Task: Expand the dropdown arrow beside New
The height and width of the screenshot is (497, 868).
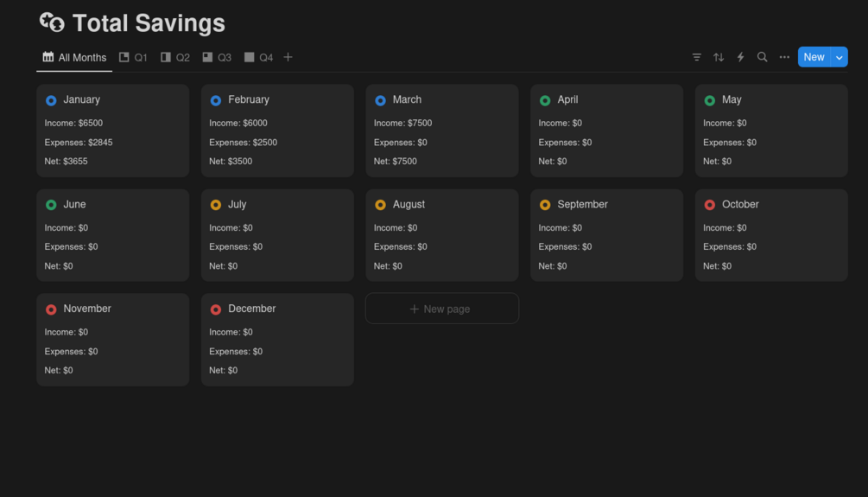Action: [x=839, y=57]
